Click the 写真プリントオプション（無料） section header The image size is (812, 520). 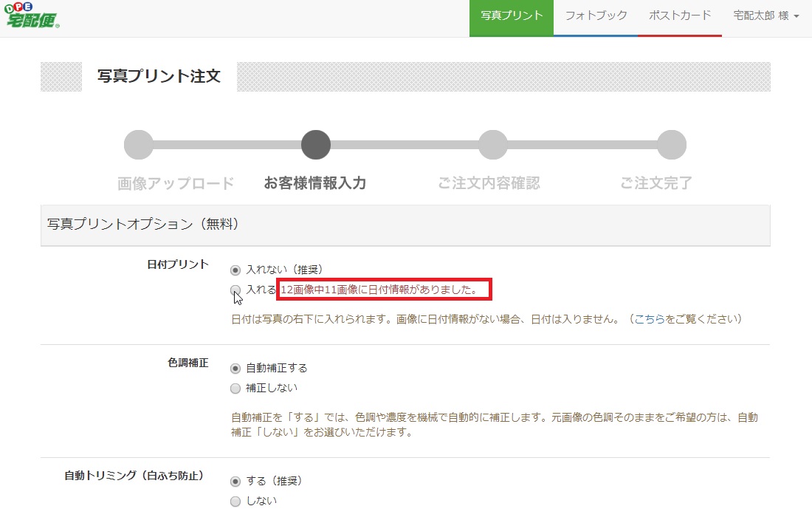click(143, 223)
